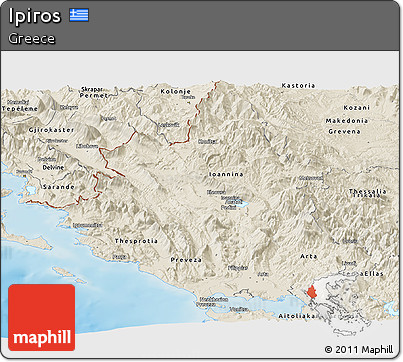Click the Sarande map label

(59, 187)
